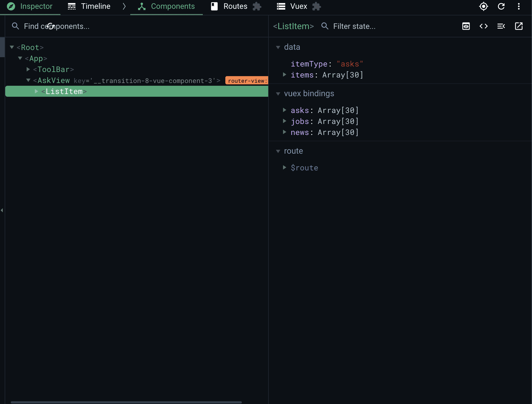Expand the ToolBar component node

pos(28,69)
